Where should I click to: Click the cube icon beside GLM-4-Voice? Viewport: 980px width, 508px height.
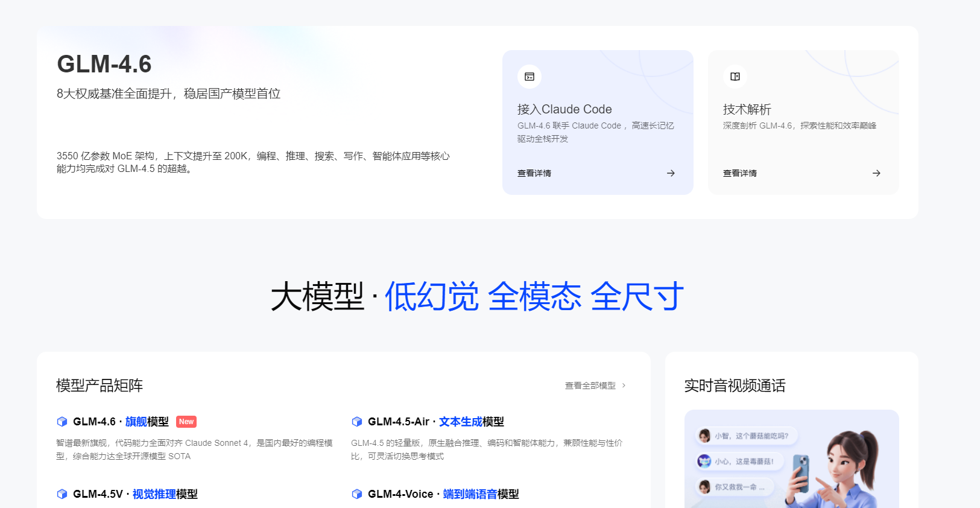pyautogui.click(x=357, y=494)
